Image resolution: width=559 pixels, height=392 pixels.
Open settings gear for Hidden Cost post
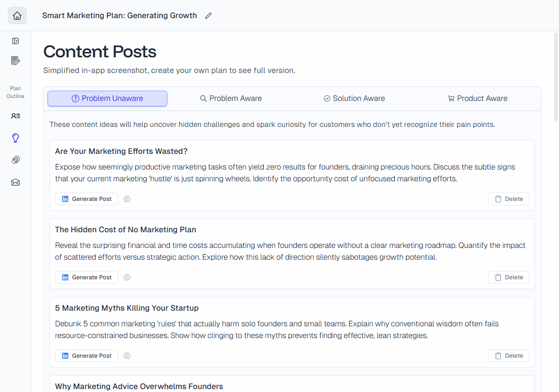coord(127,277)
